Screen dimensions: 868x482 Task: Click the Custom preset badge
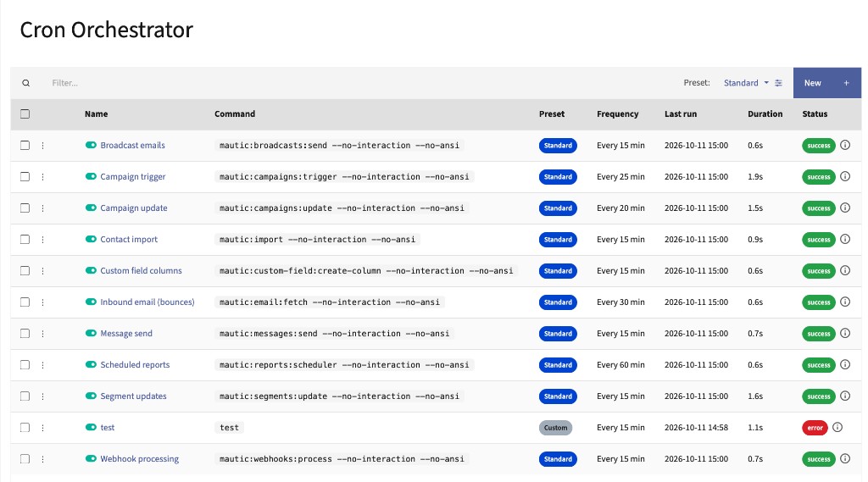[x=556, y=428]
